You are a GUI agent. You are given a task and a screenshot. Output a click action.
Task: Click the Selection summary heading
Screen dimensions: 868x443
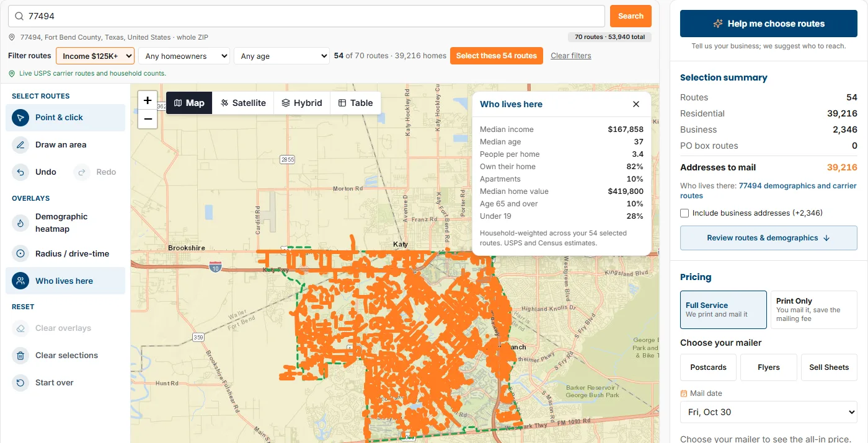(724, 77)
